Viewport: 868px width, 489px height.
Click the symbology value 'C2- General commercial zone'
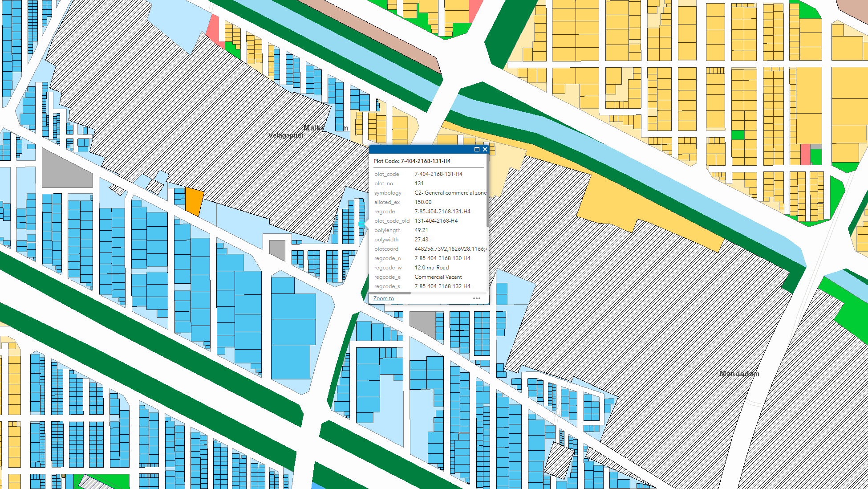[x=450, y=193]
